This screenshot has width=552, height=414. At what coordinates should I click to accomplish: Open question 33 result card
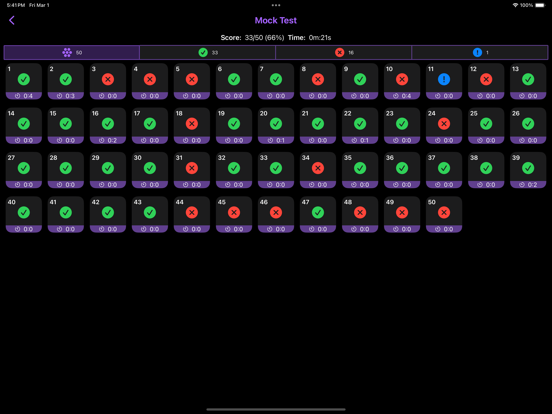coord(276,170)
